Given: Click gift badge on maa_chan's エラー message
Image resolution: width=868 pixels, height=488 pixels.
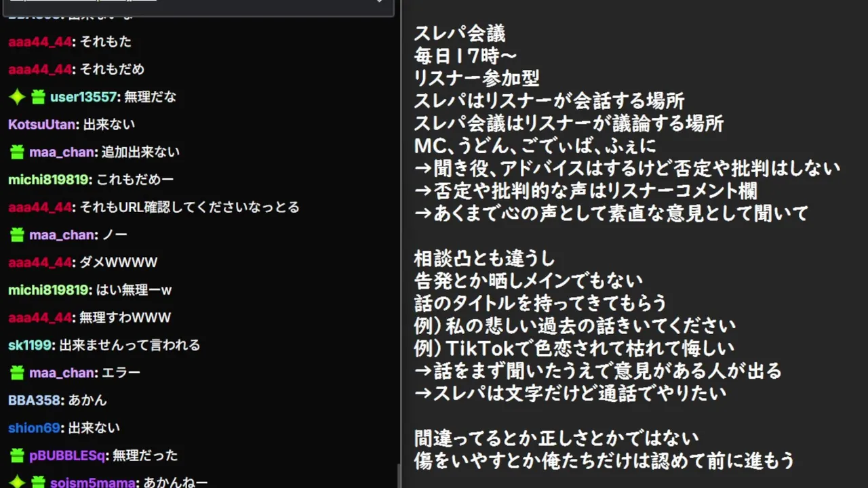Looking at the screenshot, I should tap(17, 373).
